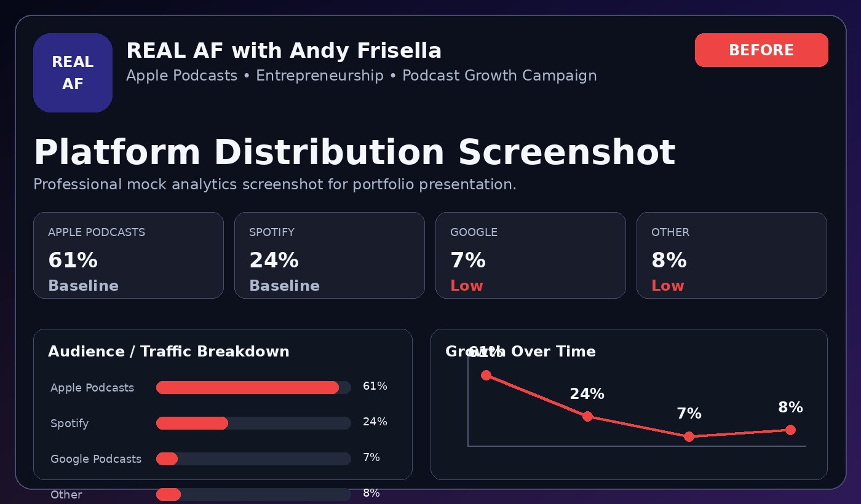The image size is (861, 504).
Task: Click the Baseline label under Spotify
Action: tap(284, 286)
